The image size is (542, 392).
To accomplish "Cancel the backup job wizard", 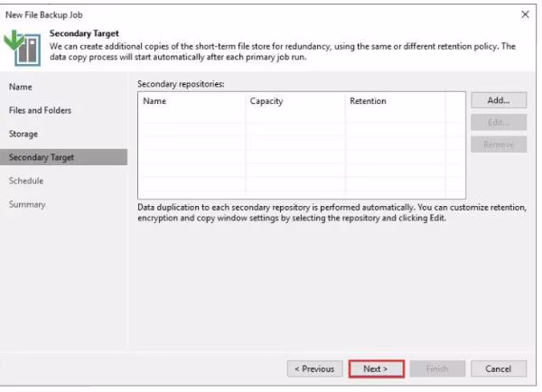I will (499, 369).
